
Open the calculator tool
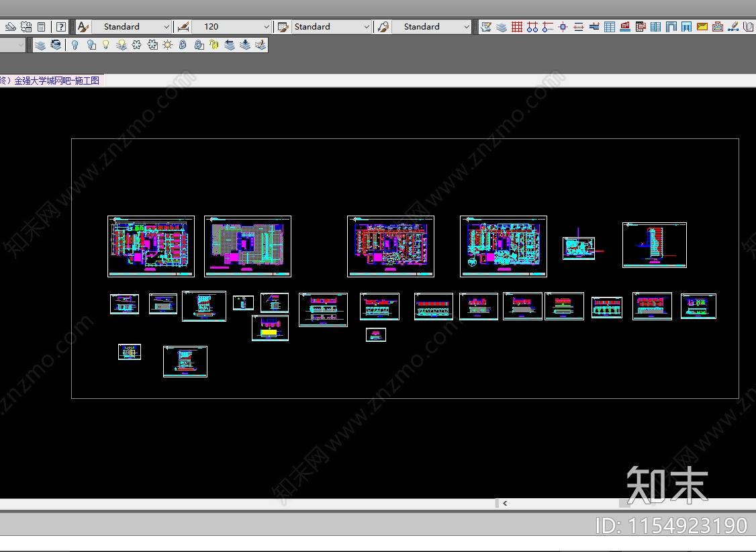point(42,27)
